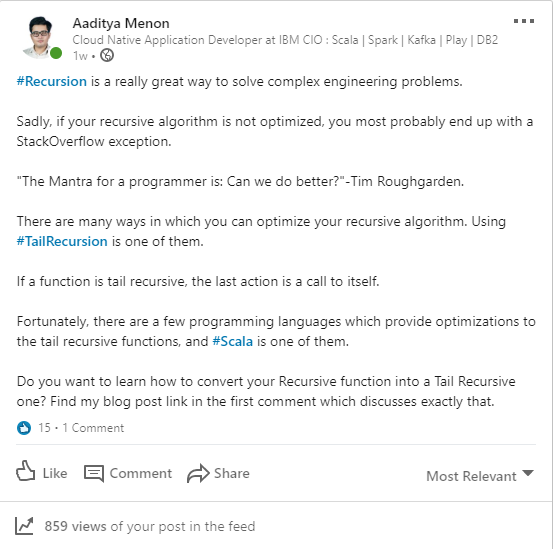This screenshot has height=549, width=553.
Task: Open Aaditya Menon's profile photo
Action: coord(40,37)
